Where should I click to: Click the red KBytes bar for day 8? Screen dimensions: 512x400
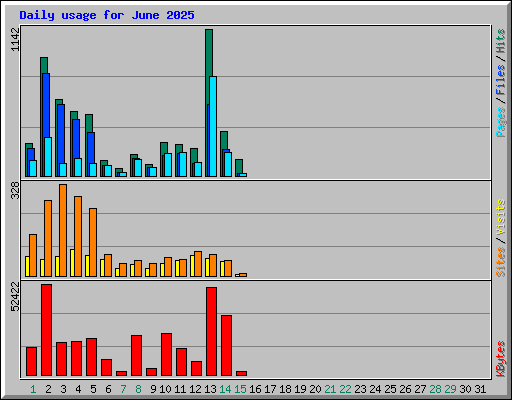(x=136, y=355)
